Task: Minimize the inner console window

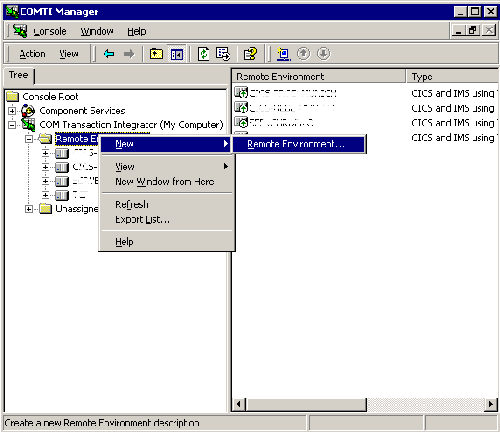Action: click(x=459, y=31)
